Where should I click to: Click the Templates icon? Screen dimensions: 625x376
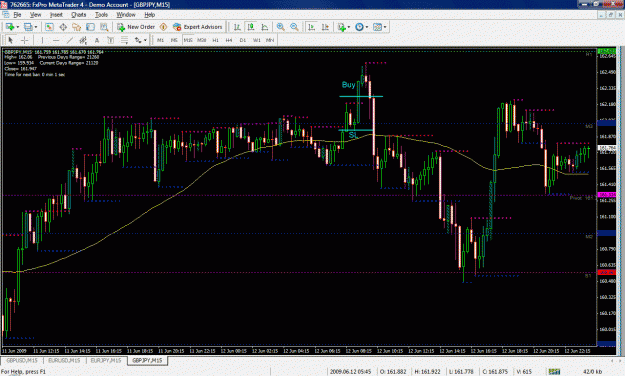coord(377,27)
